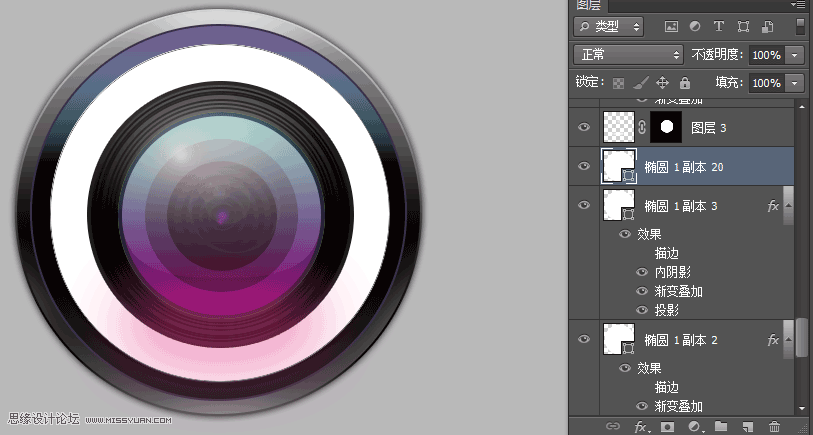Image resolution: width=813 pixels, height=435 pixels.
Task: Click mask link icon on 图层 3
Action: 642,127
